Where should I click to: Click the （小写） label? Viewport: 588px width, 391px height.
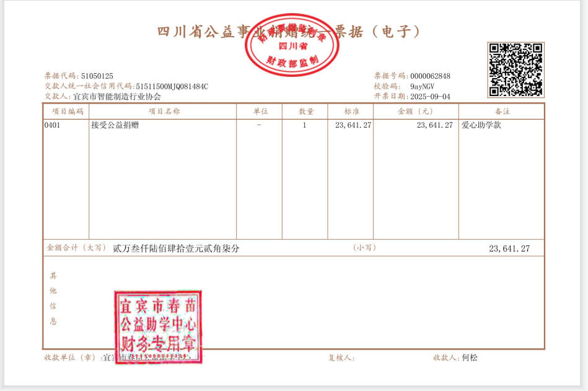pos(364,248)
